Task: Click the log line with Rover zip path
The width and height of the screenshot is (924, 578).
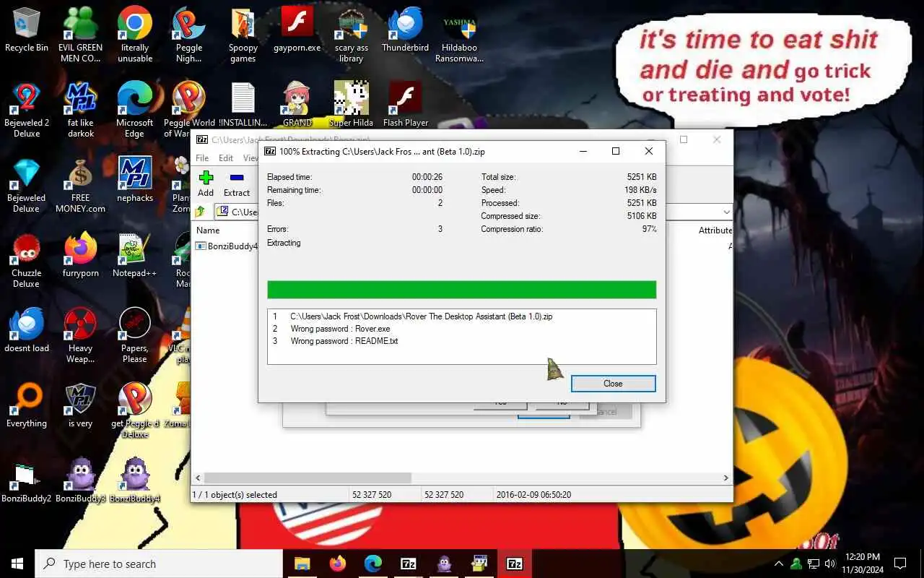Action: 422,316
